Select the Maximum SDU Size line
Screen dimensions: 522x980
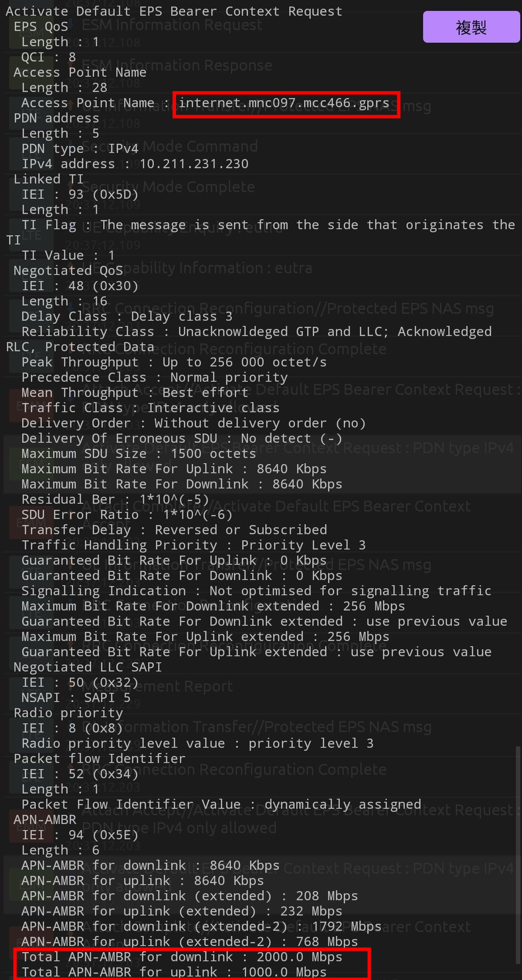tap(139, 454)
